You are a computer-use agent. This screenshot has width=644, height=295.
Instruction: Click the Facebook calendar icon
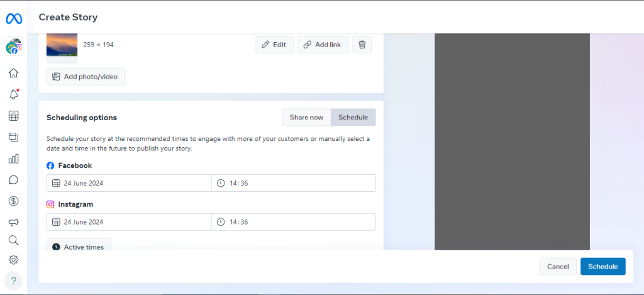(x=56, y=183)
